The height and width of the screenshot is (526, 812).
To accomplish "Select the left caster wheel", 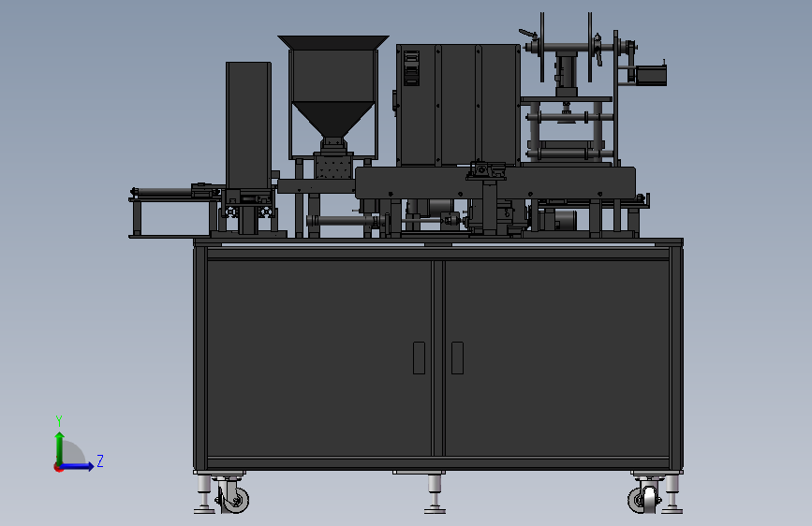I will click(x=234, y=499).
